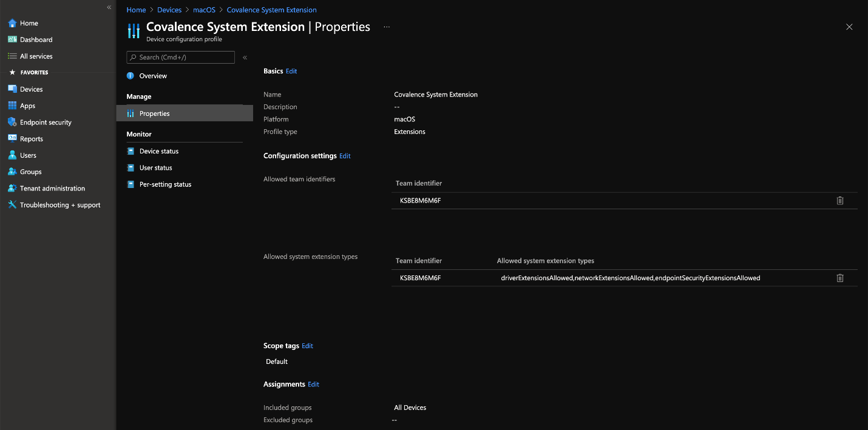Open the more options ellipsis by the title
This screenshot has height=430, width=868.
[387, 27]
